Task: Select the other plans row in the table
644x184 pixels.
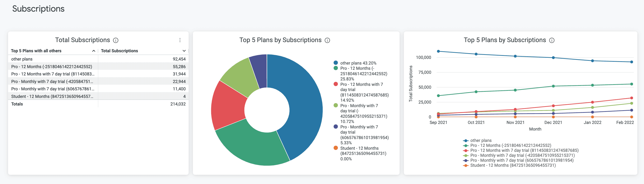Action: coord(22,59)
